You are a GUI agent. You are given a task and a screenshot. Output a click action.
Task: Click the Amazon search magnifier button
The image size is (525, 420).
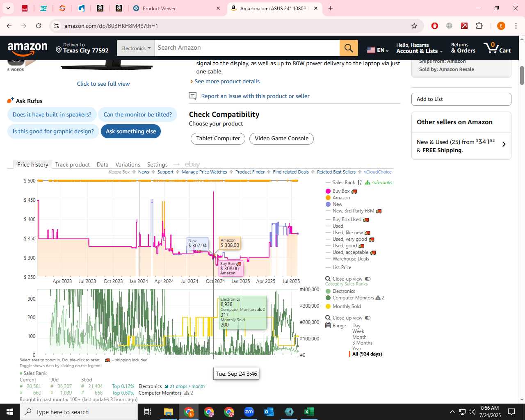[349, 48]
